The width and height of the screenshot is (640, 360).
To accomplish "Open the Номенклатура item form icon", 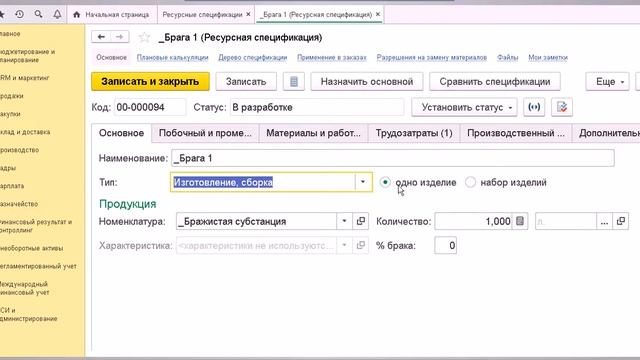I will pos(361,221).
